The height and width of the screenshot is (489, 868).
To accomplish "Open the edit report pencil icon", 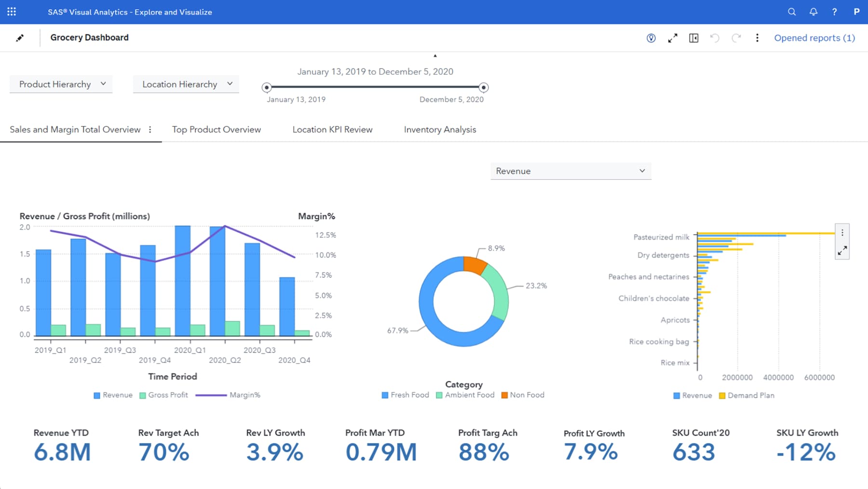I will coord(20,38).
